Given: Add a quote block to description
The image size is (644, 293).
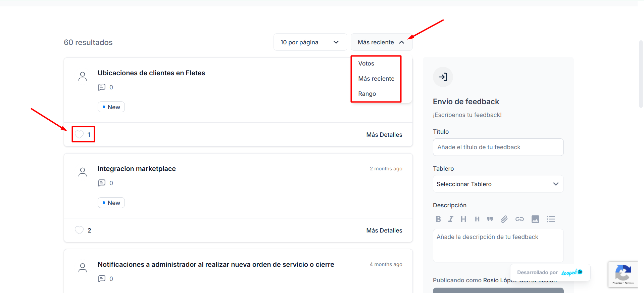Looking at the screenshot, I should click(490, 219).
